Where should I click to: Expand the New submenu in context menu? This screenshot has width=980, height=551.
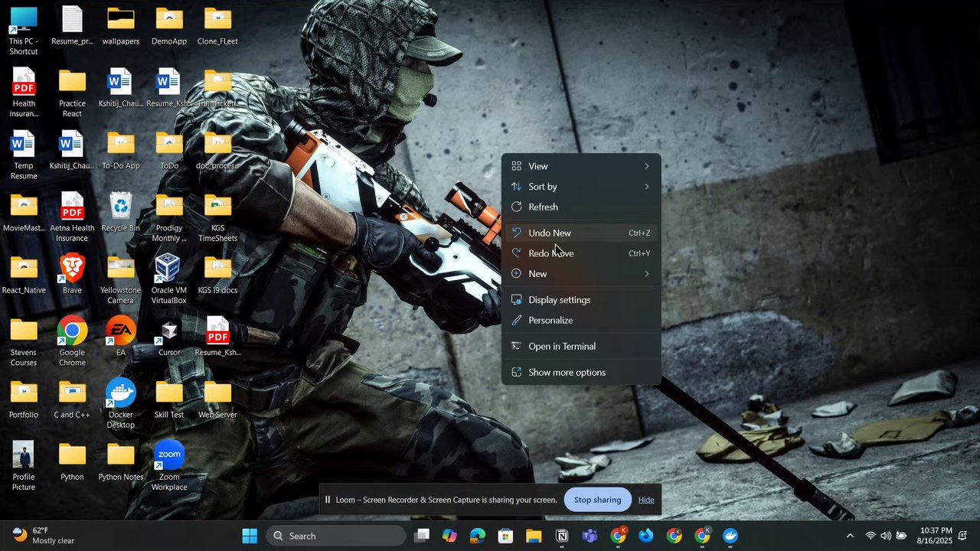click(x=581, y=274)
